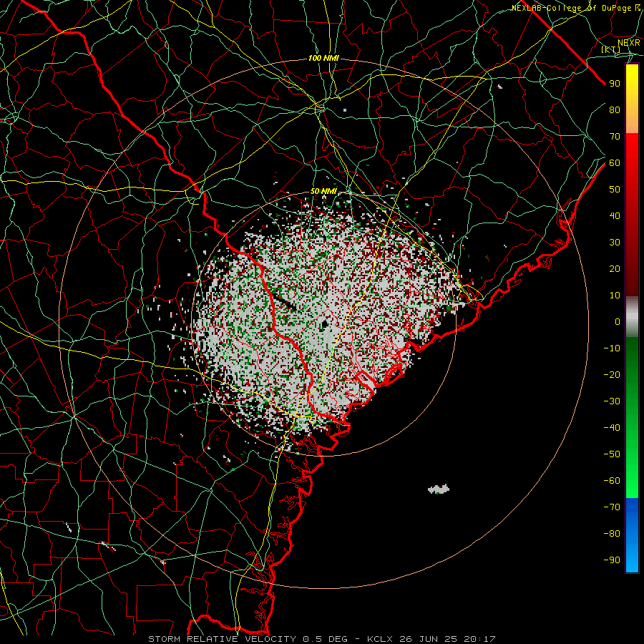This screenshot has width=644, height=644.
Task: Select the 30 value on velocity scale
Action: pyautogui.click(x=615, y=243)
